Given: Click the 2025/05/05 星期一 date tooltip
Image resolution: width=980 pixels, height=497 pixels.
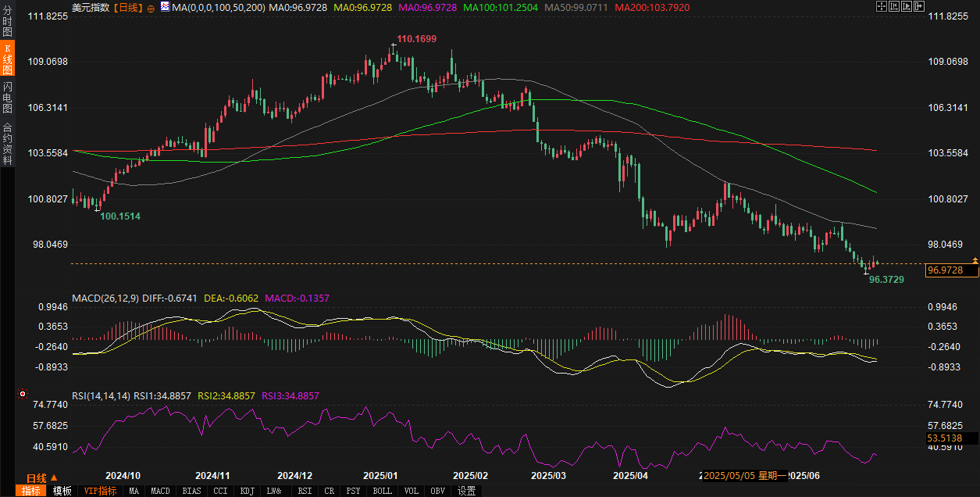Looking at the screenshot, I should (744, 475).
